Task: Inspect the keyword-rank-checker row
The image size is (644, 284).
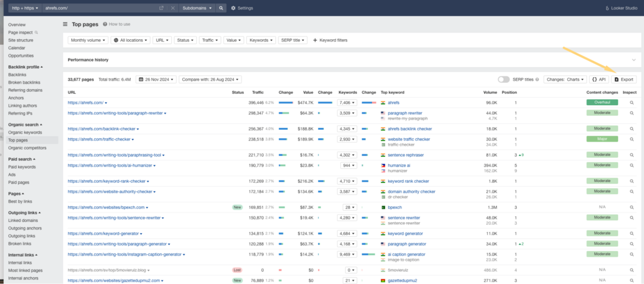Action: (632, 181)
